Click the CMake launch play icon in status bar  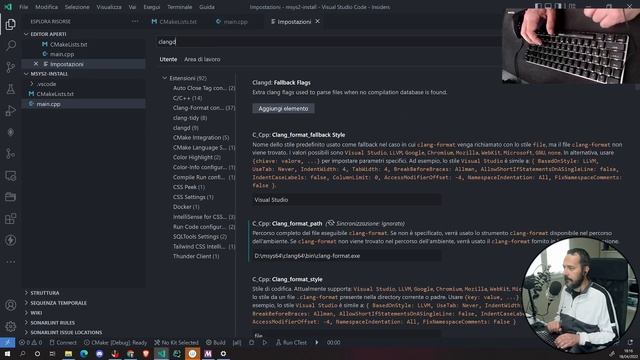tap(264, 342)
